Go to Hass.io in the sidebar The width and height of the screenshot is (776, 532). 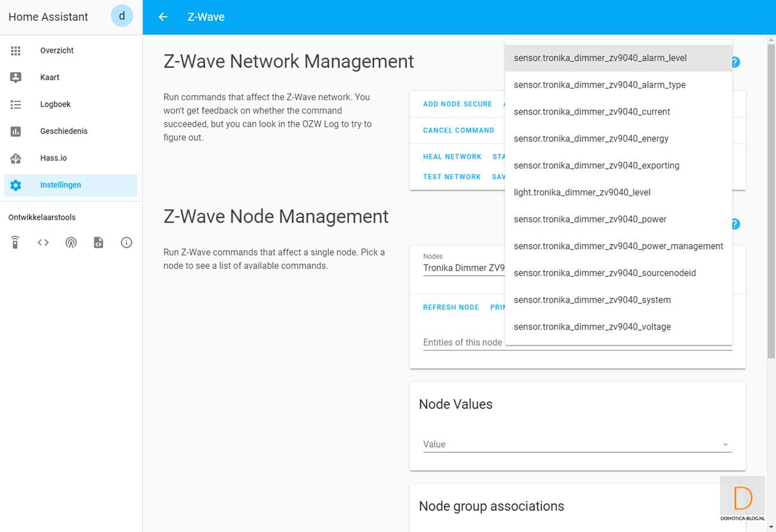point(53,158)
